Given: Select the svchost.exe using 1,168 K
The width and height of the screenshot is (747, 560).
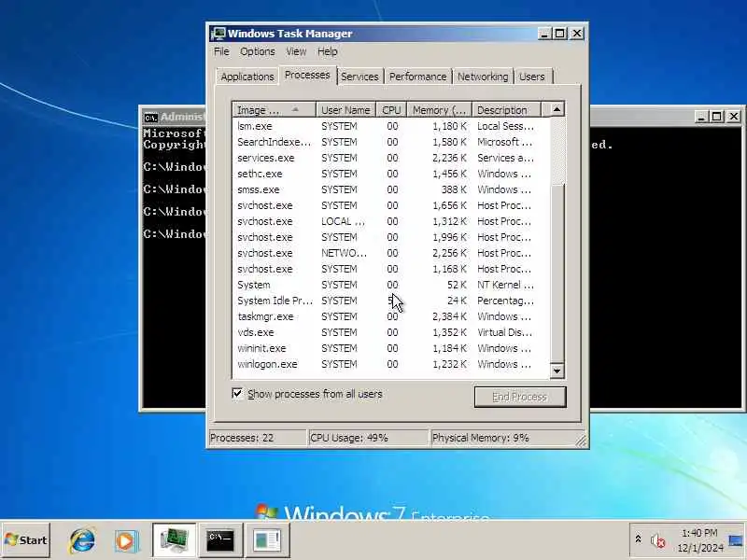Looking at the screenshot, I should [390, 269].
